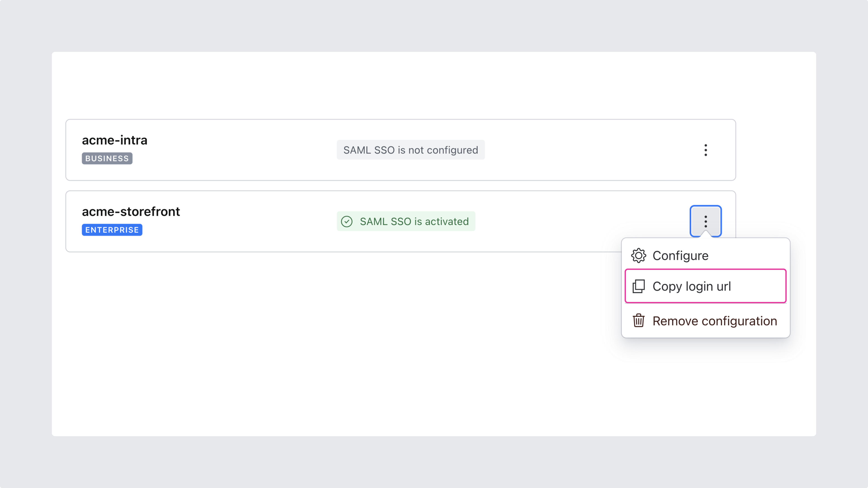Select the Configure menu entry
Image resolution: width=868 pixels, height=488 pixels.
(x=681, y=256)
